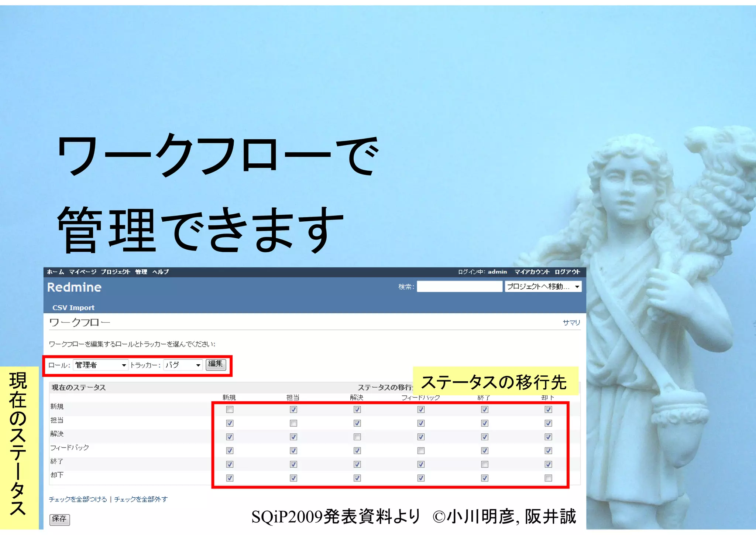Check 終了 to 終了 transition box

coord(485,464)
